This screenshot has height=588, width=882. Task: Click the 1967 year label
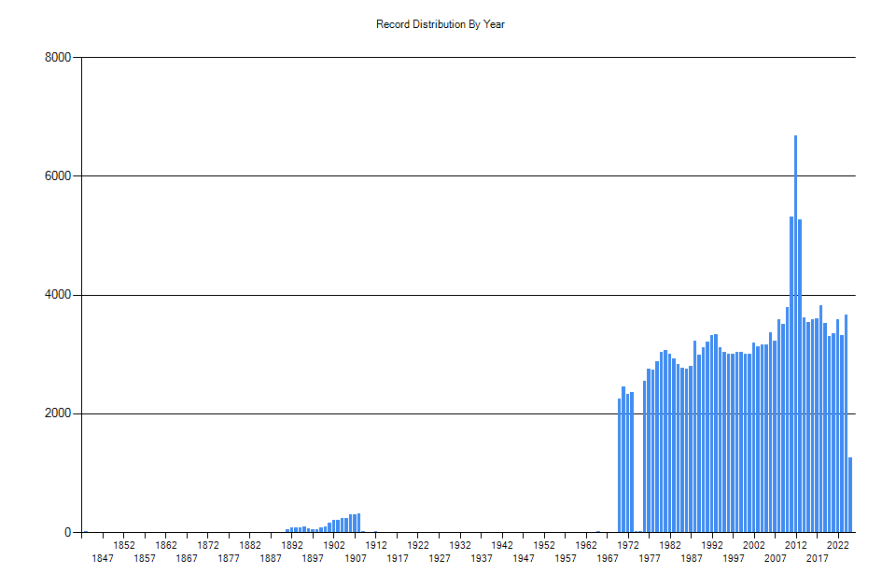click(x=607, y=558)
